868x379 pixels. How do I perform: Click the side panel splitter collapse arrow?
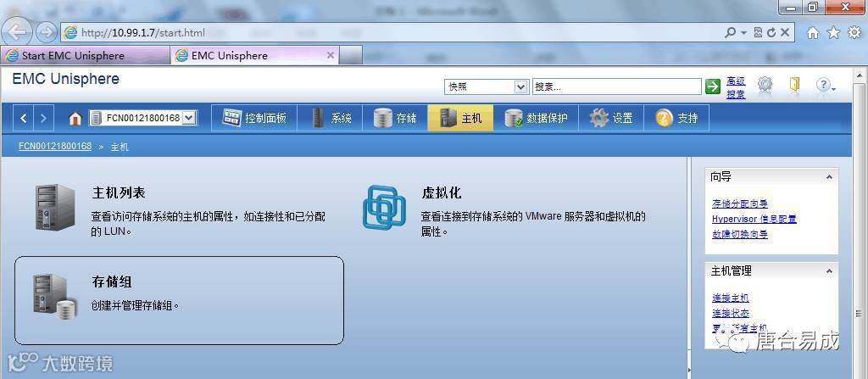(689, 371)
